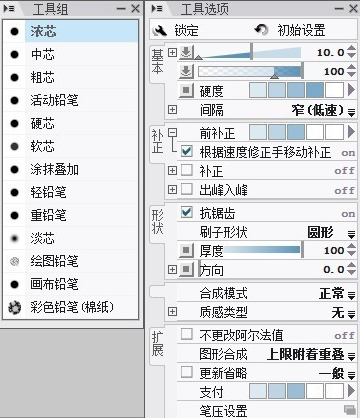Select the fourth 硬度 level box

tap(315, 90)
